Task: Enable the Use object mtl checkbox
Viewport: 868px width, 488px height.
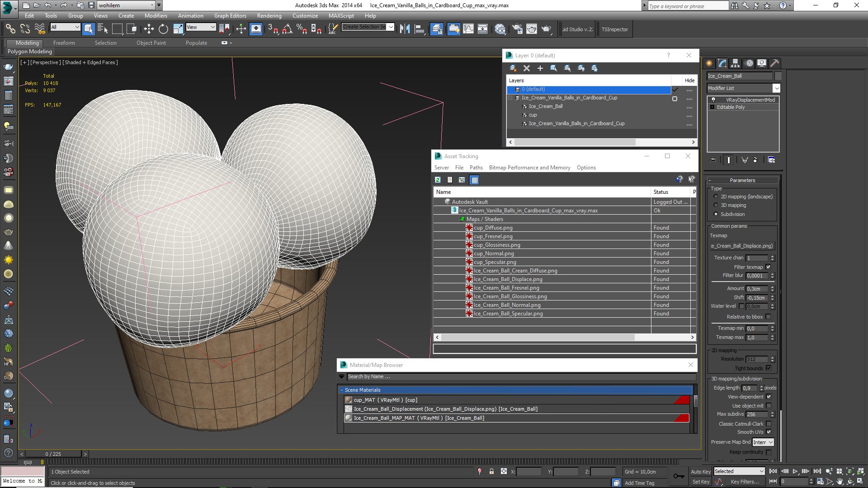Action: tap(769, 406)
